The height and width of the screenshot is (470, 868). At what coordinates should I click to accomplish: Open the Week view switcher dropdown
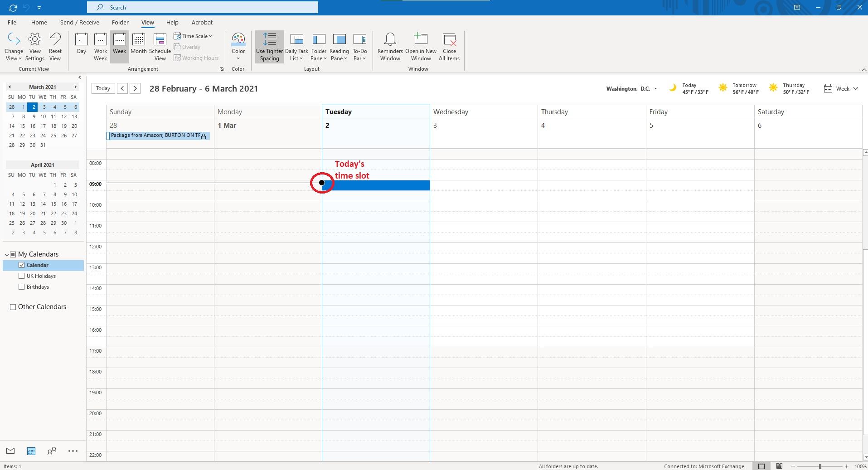(841, 89)
